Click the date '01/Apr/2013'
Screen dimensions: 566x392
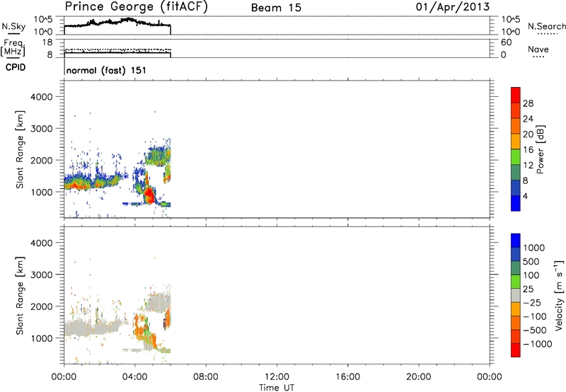click(x=453, y=7)
